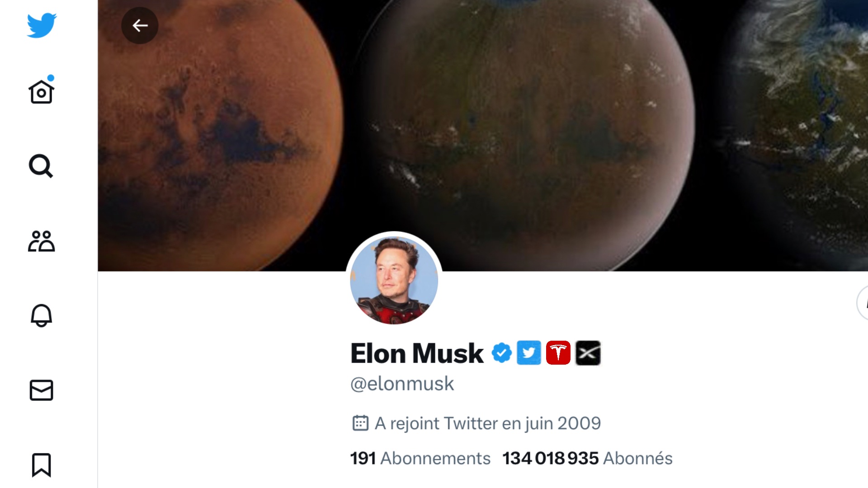Click the calendar icon beside join date
The image size is (868, 488).
click(x=360, y=423)
